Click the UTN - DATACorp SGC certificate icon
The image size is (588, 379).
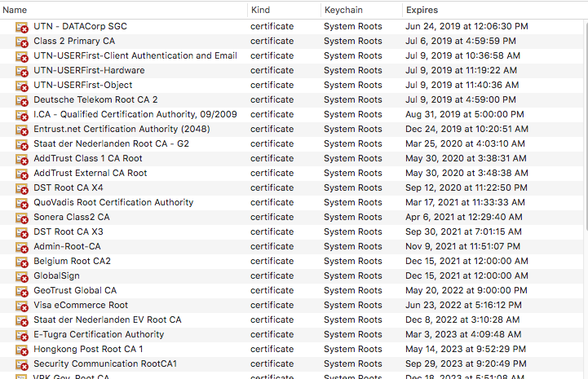[22, 28]
